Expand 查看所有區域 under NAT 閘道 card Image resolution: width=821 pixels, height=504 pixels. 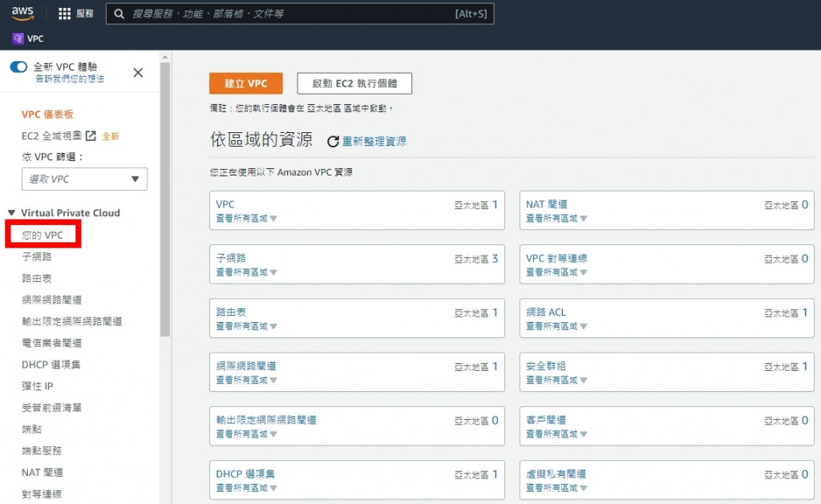coord(556,218)
